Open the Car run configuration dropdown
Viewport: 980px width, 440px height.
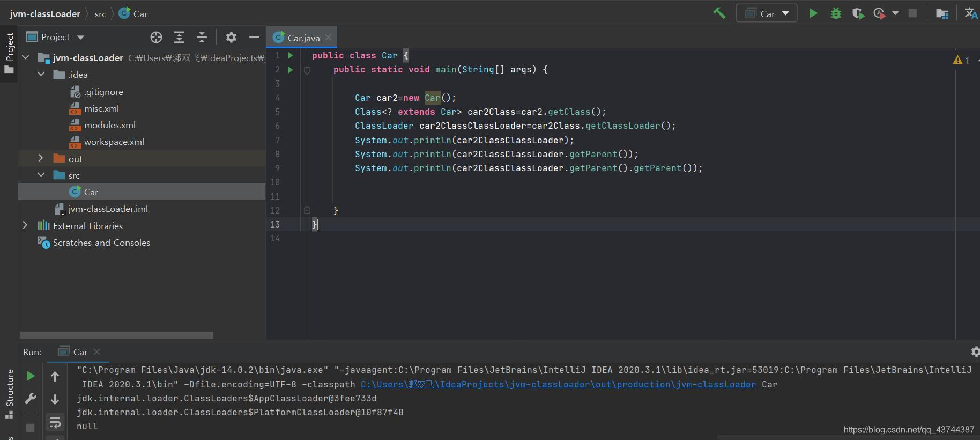(767, 13)
